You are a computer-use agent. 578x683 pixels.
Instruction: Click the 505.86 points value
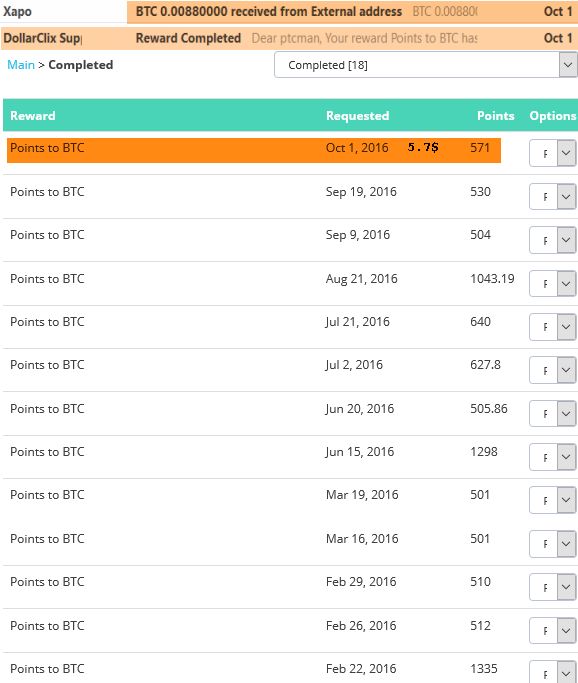tap(489, 409)
